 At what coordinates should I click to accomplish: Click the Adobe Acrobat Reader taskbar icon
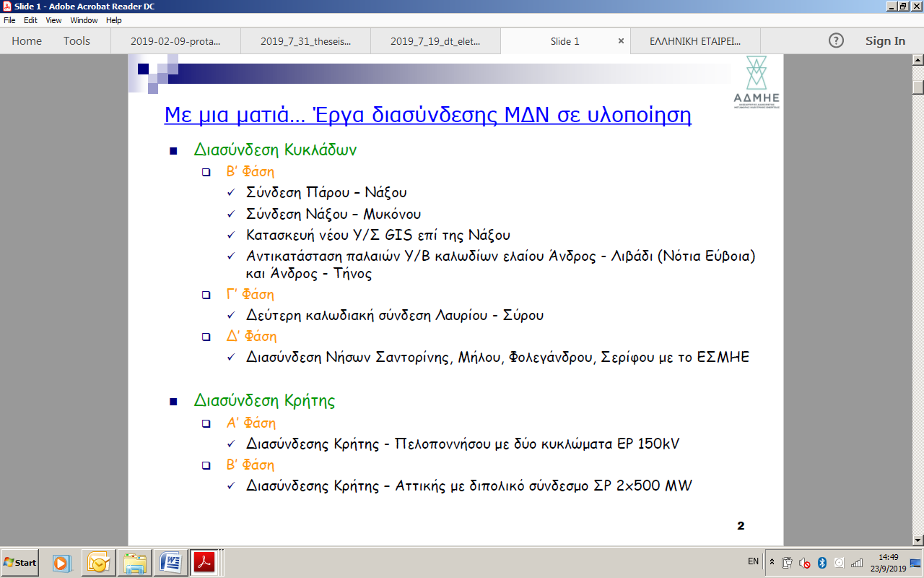(x=205, y=562)
